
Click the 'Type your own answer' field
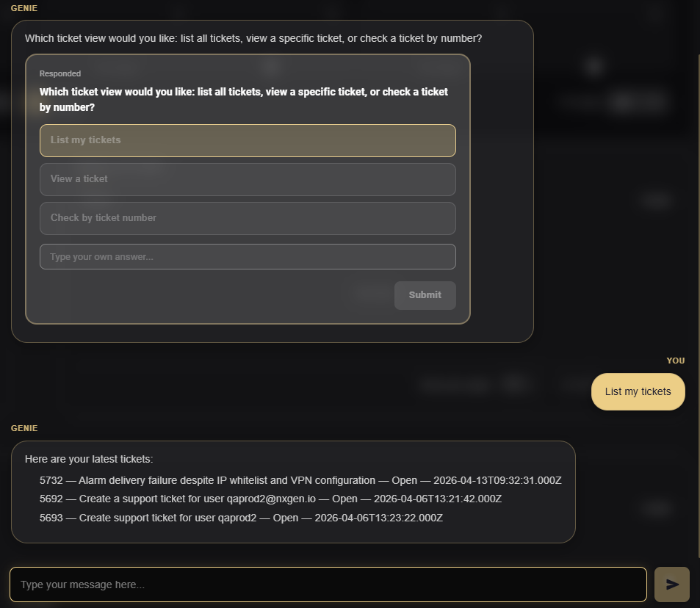point(248,257)
